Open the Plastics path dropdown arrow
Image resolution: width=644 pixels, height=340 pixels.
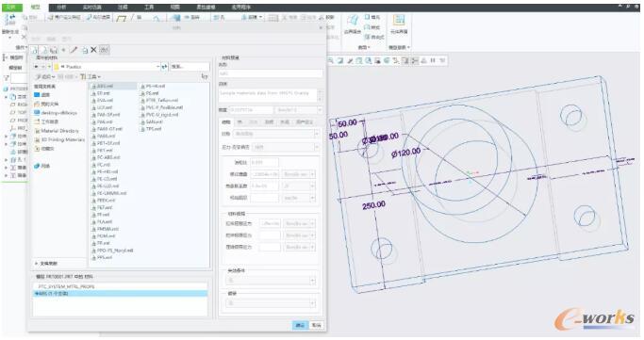click(x=157, y=67)
